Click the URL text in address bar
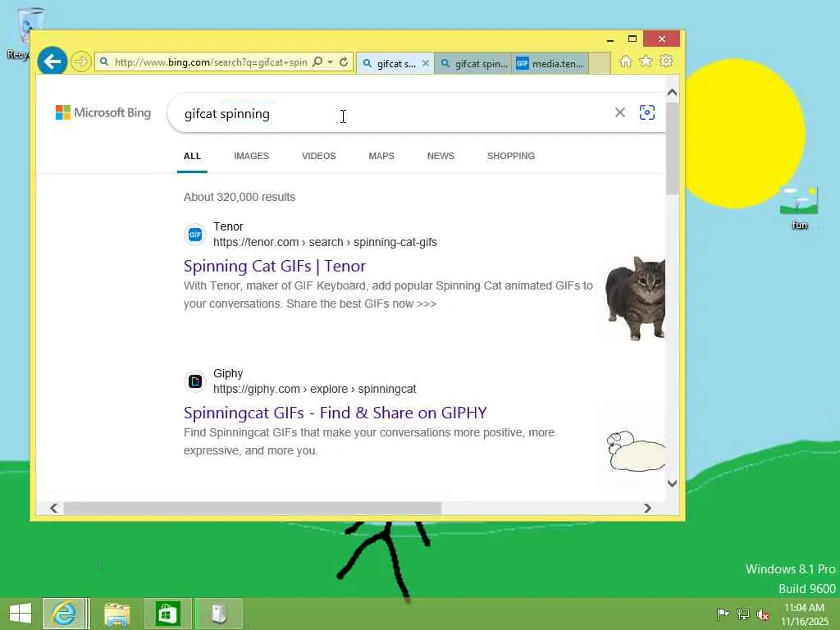Screen dimensions: 840x630 [x=211, y=62]
